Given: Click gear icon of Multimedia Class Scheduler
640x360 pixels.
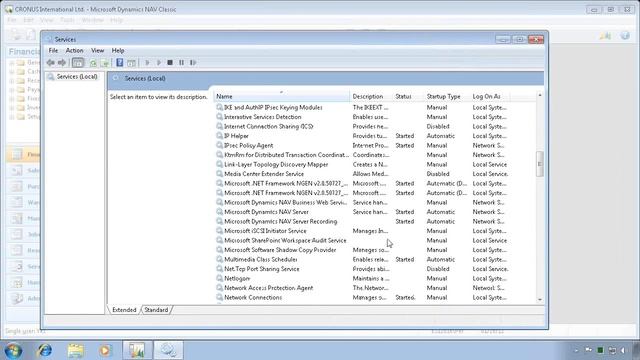Looking at the screenshot, I should [x=220, y=259].
